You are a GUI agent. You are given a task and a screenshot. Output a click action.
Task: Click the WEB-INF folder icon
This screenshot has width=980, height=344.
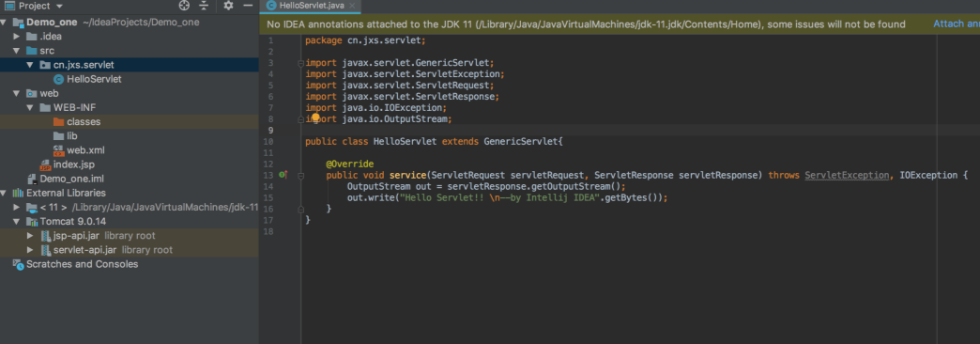(x=46, y=107)
